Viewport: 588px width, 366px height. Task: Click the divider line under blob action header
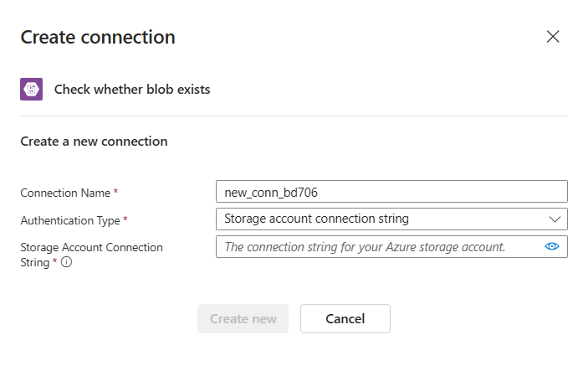pos(294,116)
